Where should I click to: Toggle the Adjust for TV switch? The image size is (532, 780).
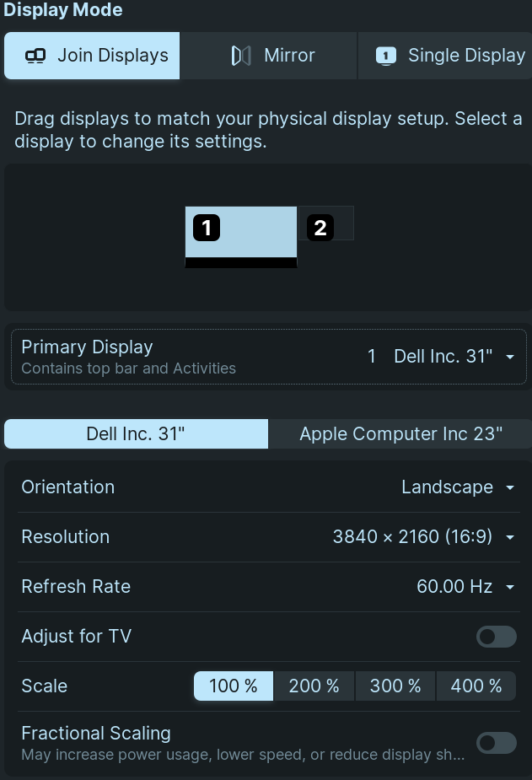point(496,637)
